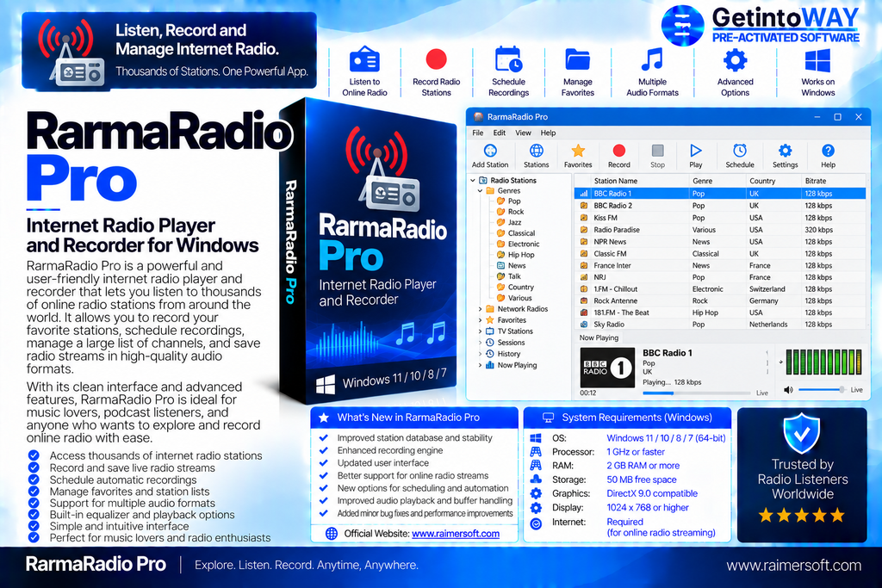Open Settings via the gear toolbar icon

785,151
